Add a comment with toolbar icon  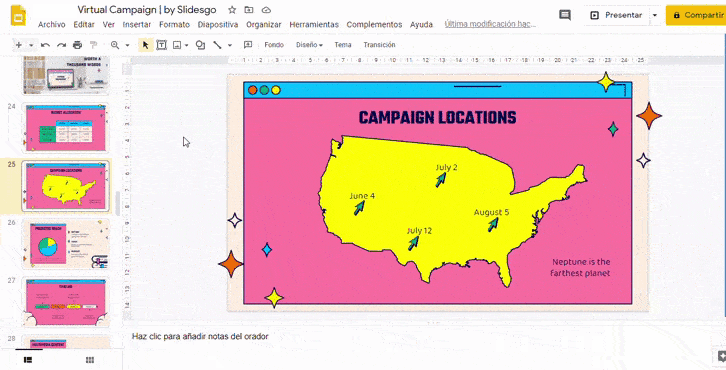(248, 45)
